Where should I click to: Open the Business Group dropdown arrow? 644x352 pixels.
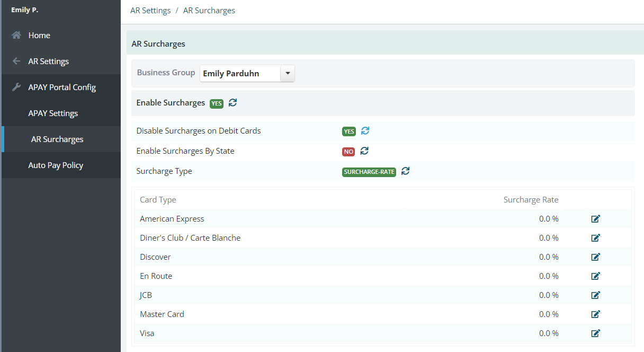(x=287, y=74)
